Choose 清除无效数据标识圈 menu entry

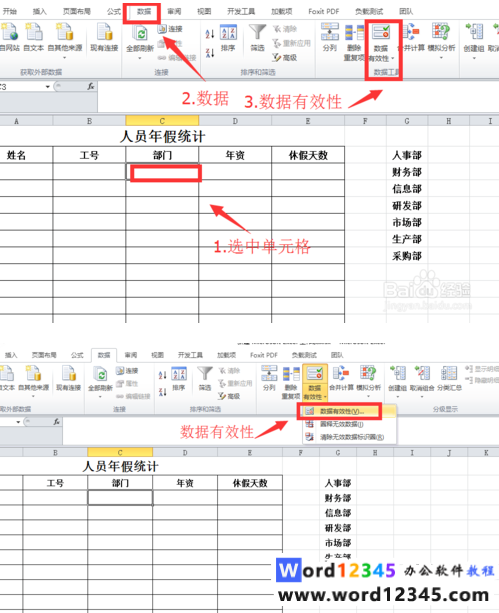350,437
